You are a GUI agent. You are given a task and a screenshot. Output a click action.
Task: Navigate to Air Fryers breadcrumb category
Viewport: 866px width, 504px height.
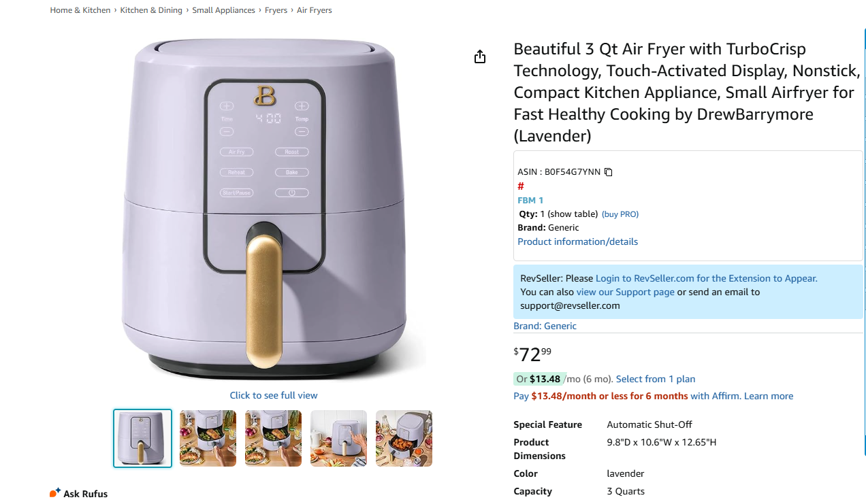pos(315,10)
